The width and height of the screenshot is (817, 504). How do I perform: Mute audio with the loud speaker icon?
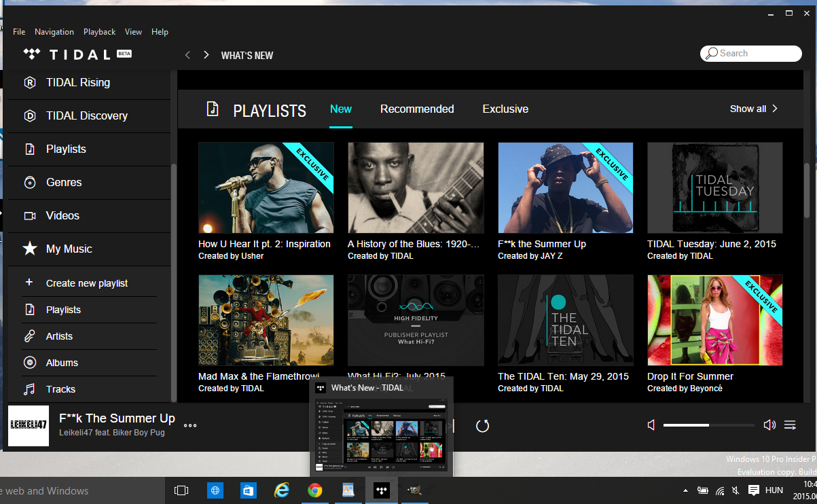(x=769, y=425)
